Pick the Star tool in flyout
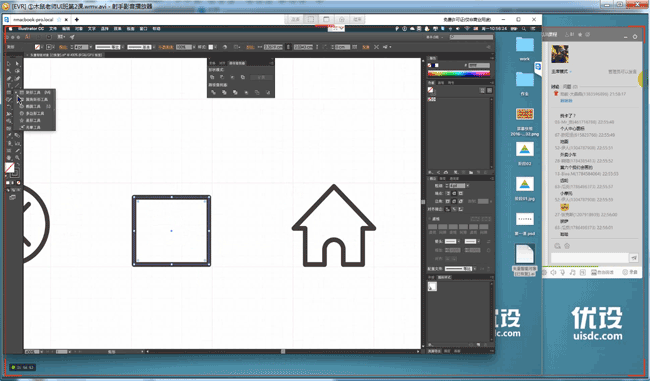This screenshot has width=650, height=381. [36, 120]
